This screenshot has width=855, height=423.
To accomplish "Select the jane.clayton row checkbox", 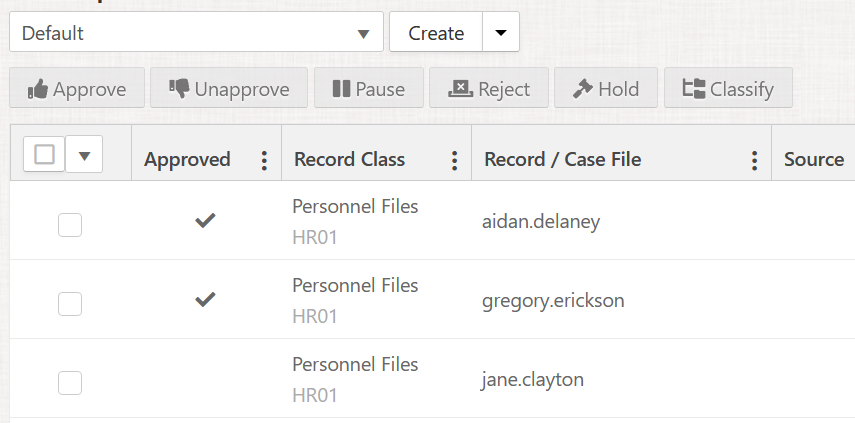I will click(x=70, y=382).
